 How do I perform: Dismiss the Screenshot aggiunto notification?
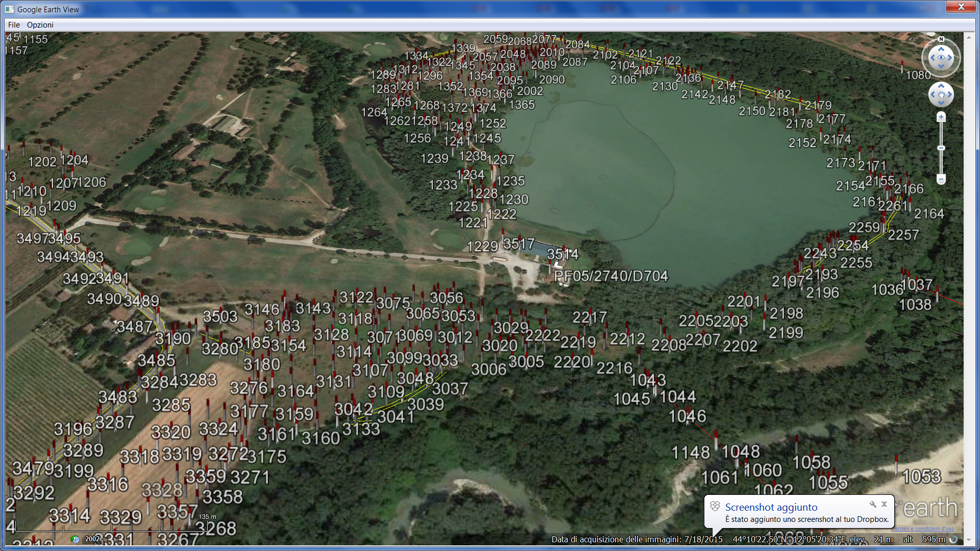885,504
